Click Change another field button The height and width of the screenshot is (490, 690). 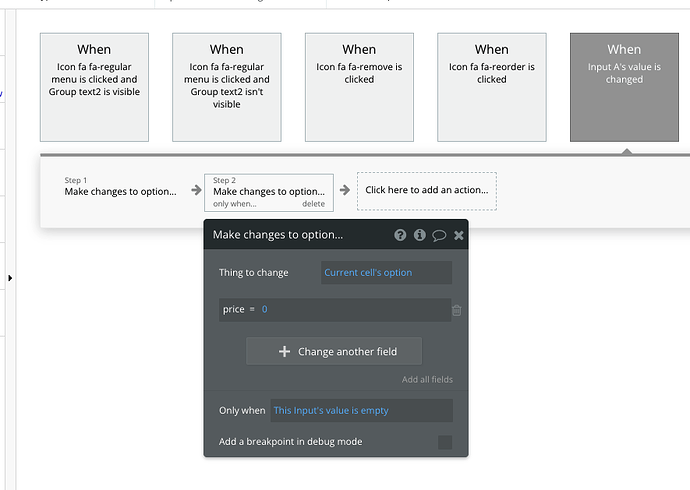click(x=334, y=352)
